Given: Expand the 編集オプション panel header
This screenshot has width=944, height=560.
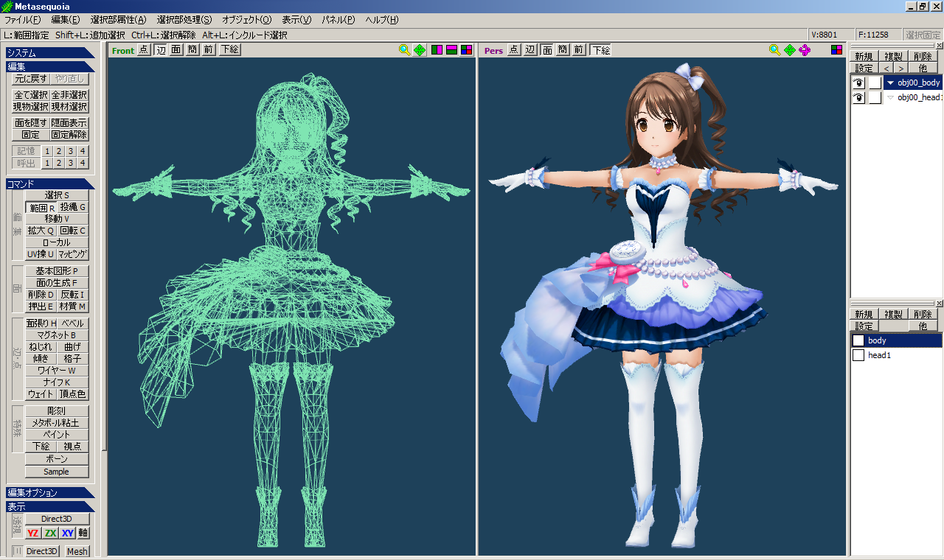Looking at the screenshot, I should pos(50,493).
